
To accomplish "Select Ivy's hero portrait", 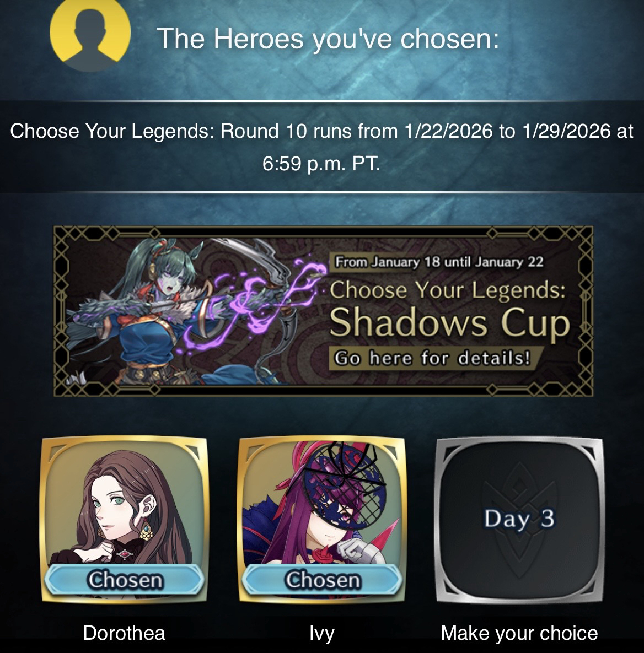I will (x=321, y=519).
